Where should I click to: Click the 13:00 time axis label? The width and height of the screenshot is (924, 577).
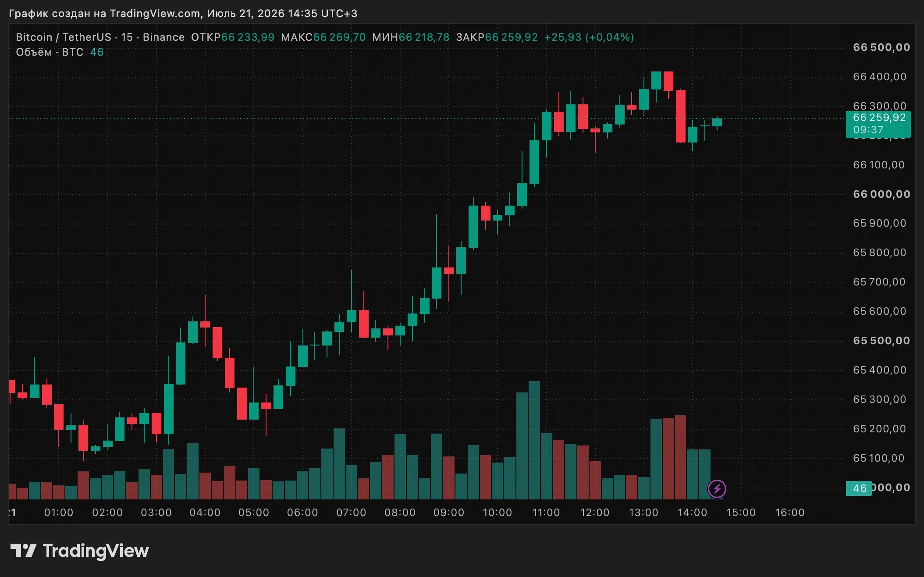pos(643,513)
